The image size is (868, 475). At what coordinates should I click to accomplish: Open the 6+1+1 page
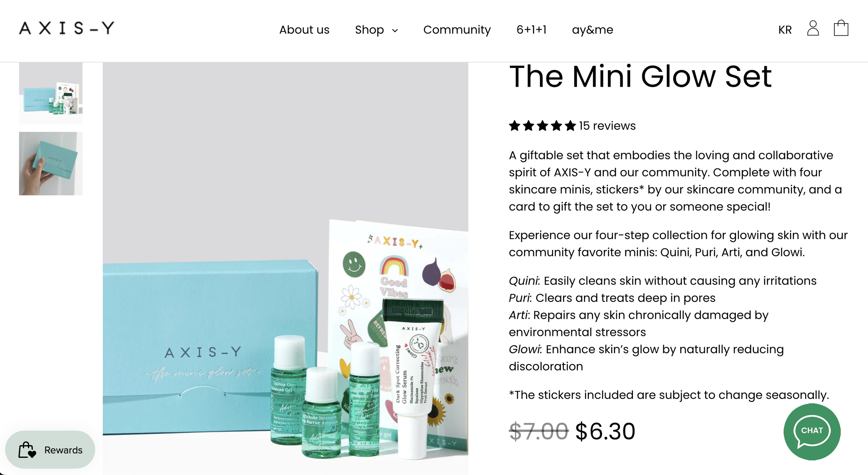(x=531, y=30)
